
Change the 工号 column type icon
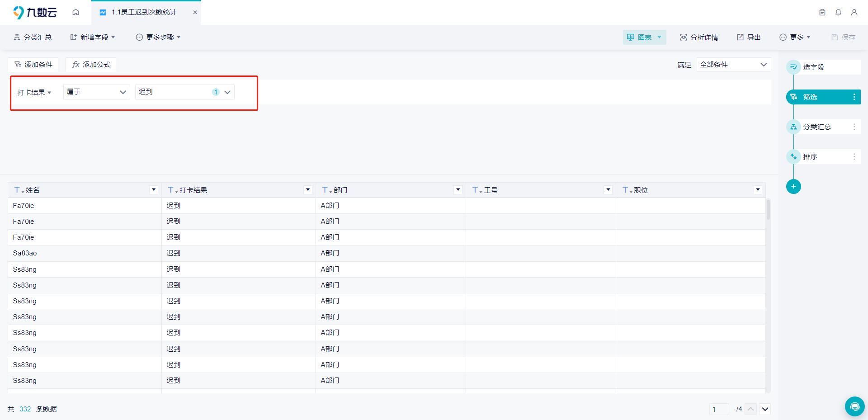pos(476,190)
